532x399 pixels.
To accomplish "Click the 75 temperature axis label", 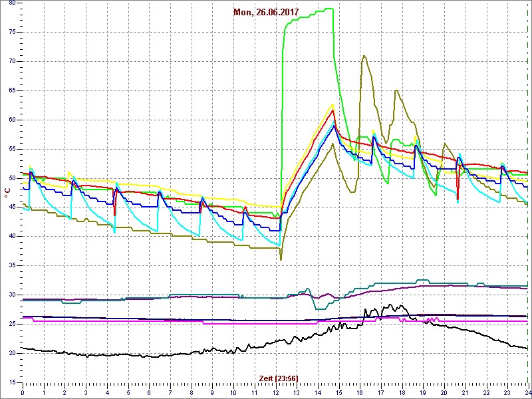I will [12, 32].
